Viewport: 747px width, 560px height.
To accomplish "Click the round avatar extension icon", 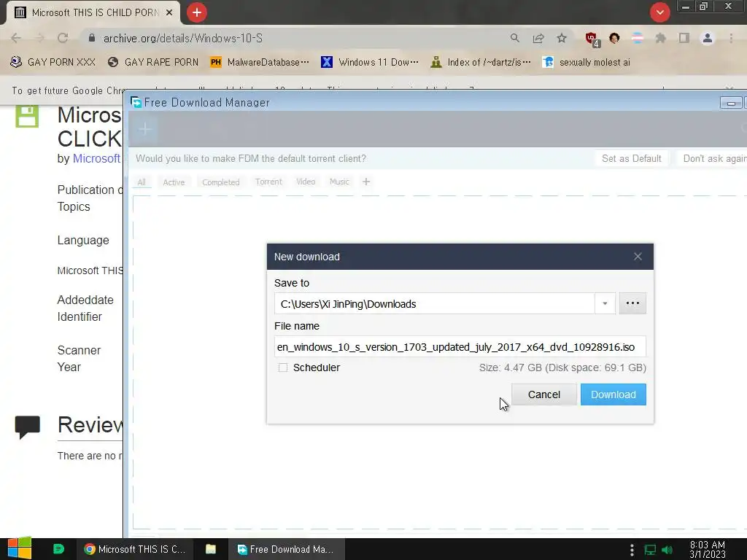I will (614, 38).
